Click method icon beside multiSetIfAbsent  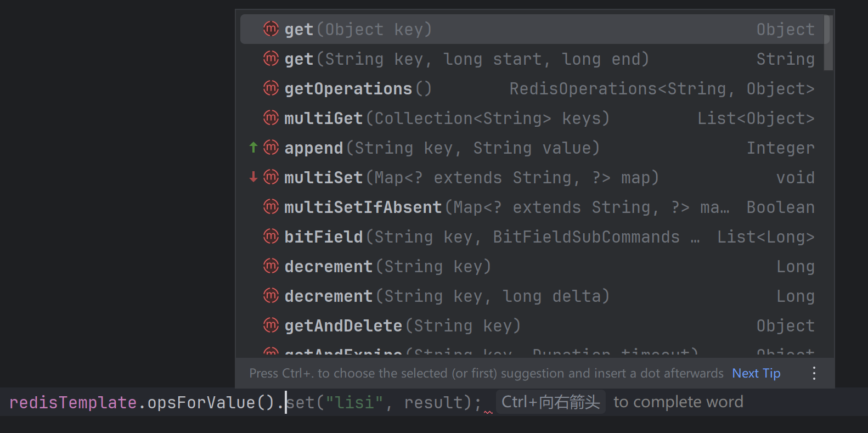271,206
